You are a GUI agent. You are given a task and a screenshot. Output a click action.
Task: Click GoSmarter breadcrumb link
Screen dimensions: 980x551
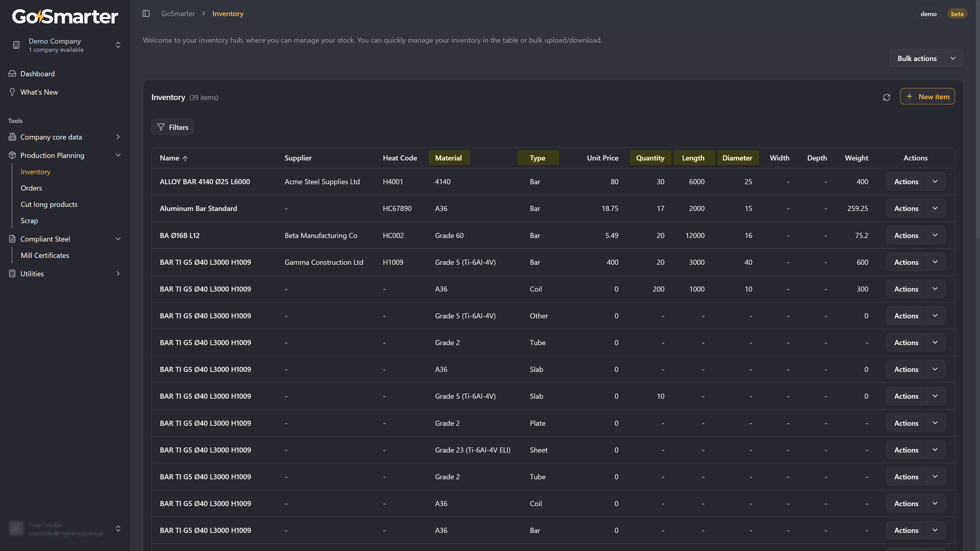pos(178,14)
